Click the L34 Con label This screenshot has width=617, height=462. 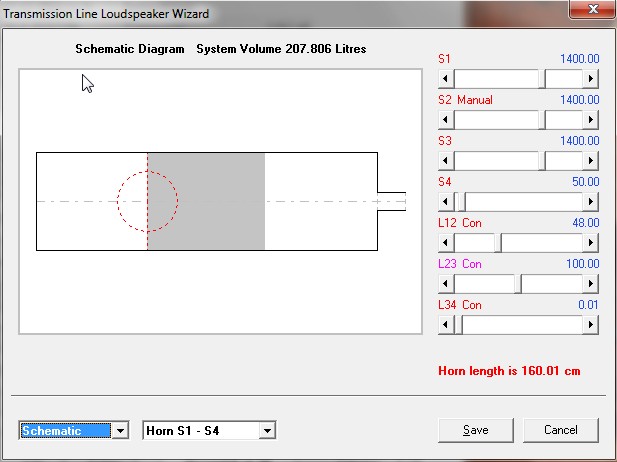460,305
